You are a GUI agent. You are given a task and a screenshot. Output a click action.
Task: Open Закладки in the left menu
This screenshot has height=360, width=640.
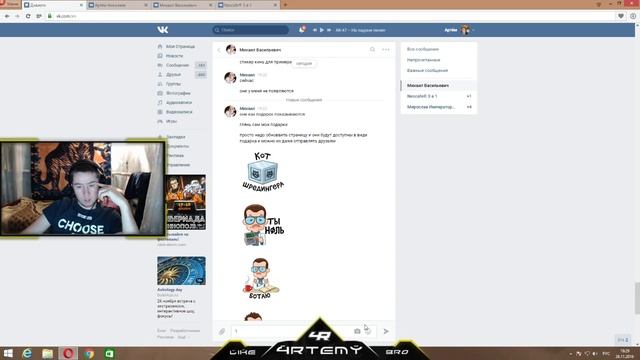(176, 137)
